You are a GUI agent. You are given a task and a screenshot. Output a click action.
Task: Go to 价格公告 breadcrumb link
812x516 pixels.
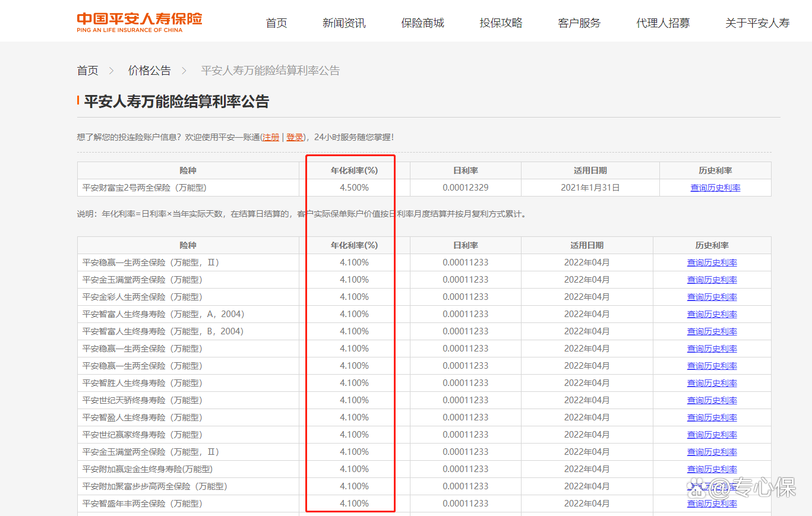(149, 71)
